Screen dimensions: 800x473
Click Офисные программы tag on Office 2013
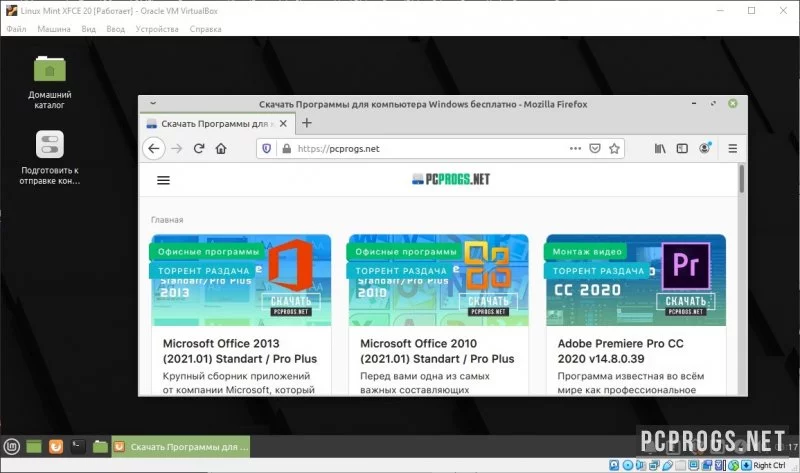coord(208,252)
